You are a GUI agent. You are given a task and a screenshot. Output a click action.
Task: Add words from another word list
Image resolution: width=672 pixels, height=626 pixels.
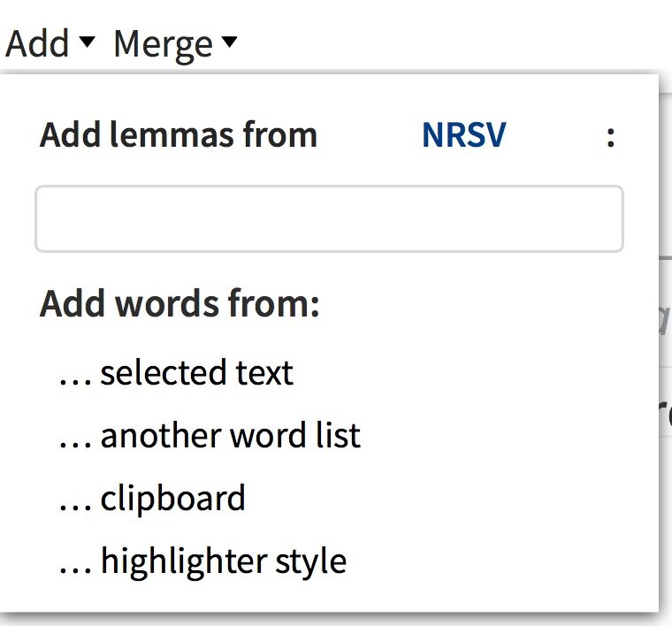[x=210, y=435]
